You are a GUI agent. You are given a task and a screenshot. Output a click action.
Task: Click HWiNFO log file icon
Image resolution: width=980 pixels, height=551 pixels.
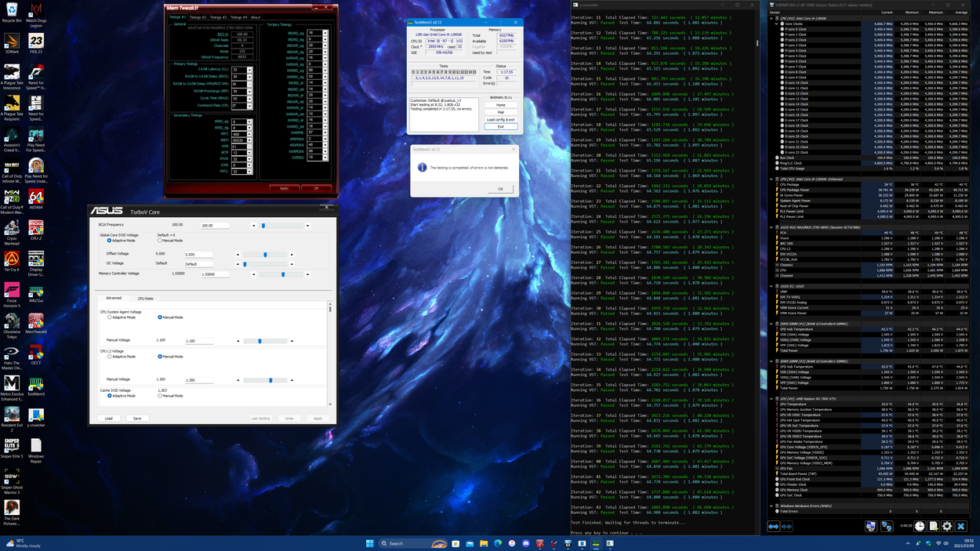coord(933,527)
